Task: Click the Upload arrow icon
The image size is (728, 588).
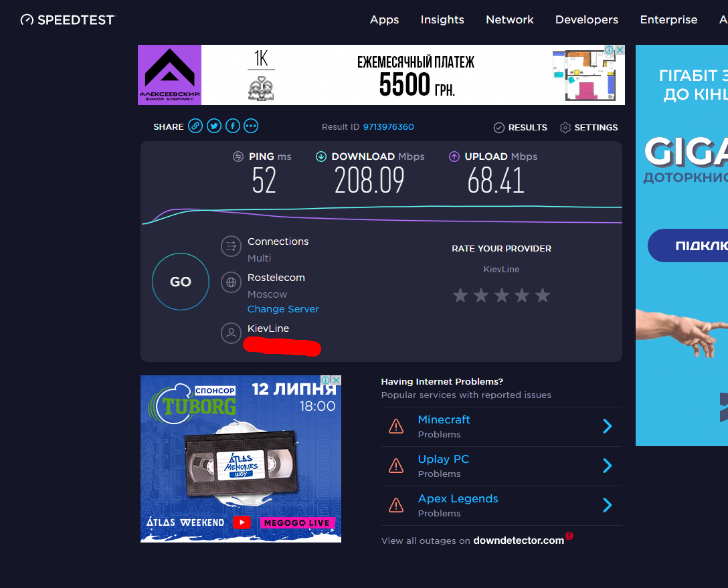Action: 454,157
